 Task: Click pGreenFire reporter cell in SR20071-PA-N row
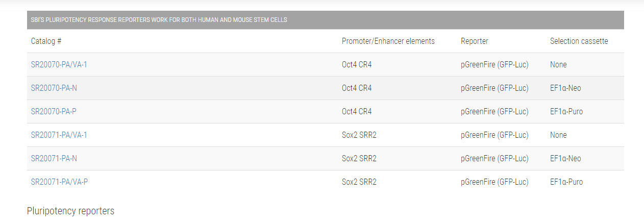[x=494, y=159]
